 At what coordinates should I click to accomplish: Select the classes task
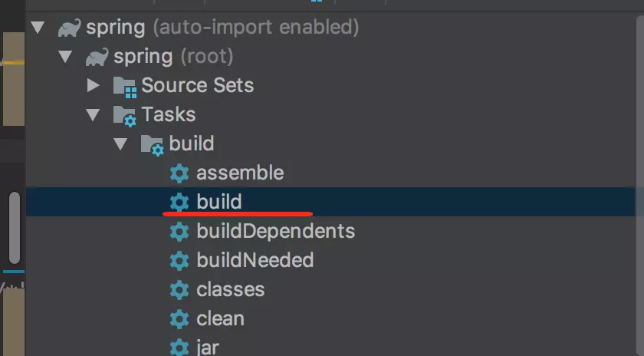coord(231,290)
